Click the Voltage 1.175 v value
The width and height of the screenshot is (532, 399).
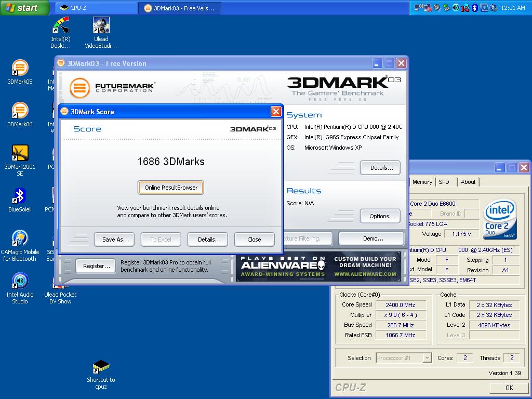[x=461, y=234]
